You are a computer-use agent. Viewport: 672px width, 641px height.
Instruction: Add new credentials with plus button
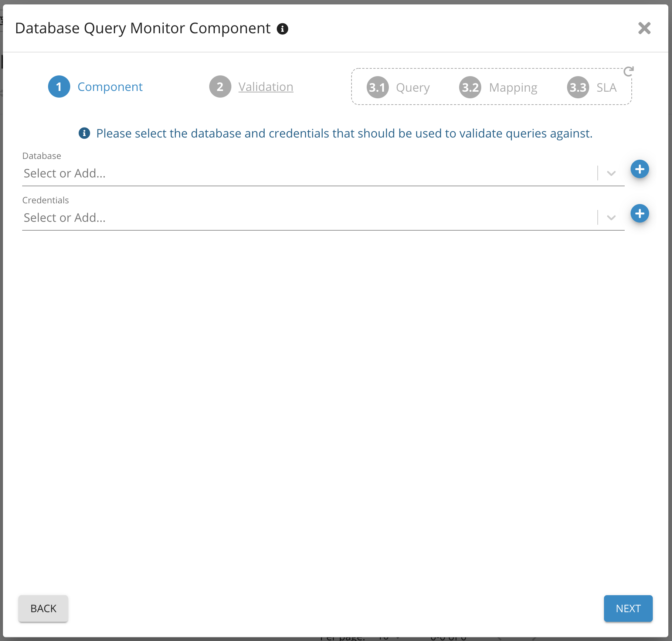[x=639, y=214]
